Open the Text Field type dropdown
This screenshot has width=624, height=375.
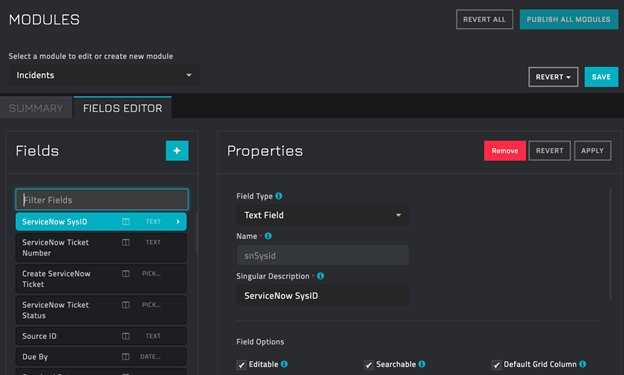(323, 215)
